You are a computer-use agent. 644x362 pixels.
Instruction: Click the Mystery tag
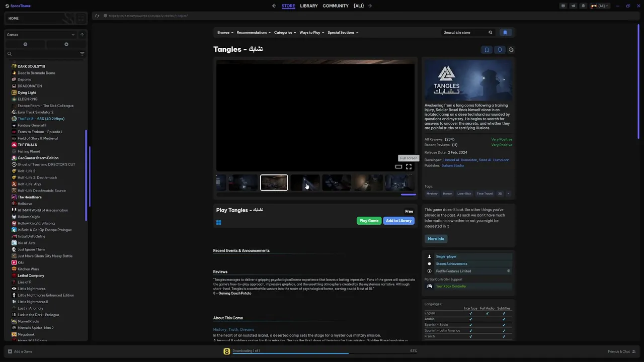click(x=432, y=194)
